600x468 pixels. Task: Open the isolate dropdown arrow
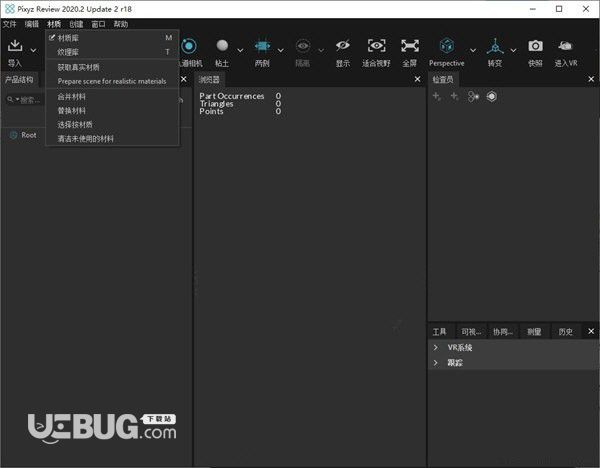[321, 50]
